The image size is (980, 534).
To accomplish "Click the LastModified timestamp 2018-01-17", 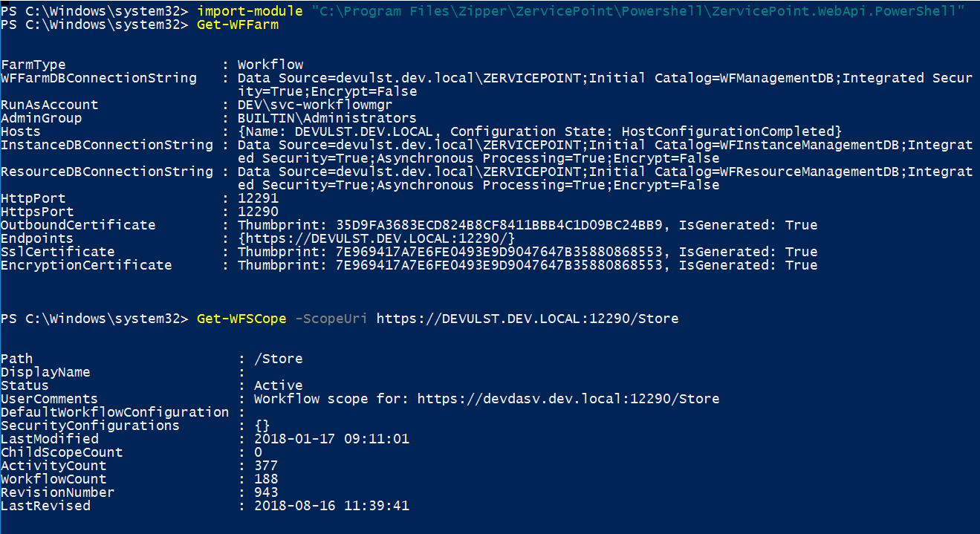I will (331, 439).
